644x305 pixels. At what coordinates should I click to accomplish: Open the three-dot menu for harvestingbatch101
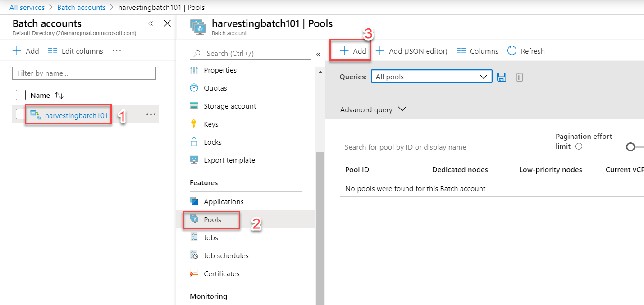[151, 115]
